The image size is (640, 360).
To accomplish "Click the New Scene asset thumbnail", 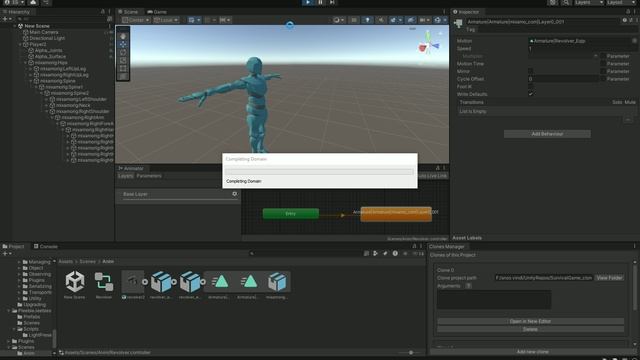I will [x=75, y=282].
